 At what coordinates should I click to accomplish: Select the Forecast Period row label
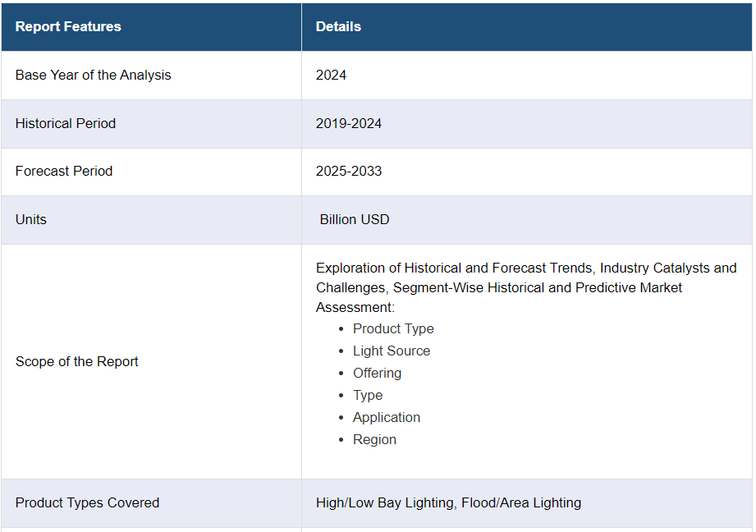point(64,171)
